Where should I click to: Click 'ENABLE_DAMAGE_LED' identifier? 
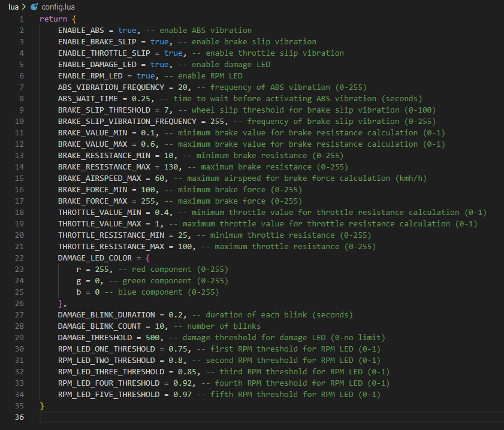(x=97, y=65)
